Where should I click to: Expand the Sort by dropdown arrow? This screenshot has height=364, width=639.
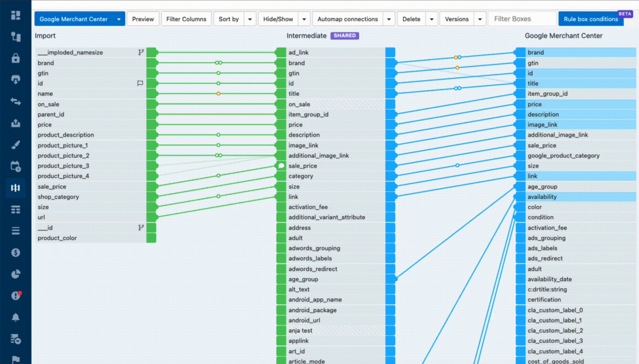click(250, 19)
